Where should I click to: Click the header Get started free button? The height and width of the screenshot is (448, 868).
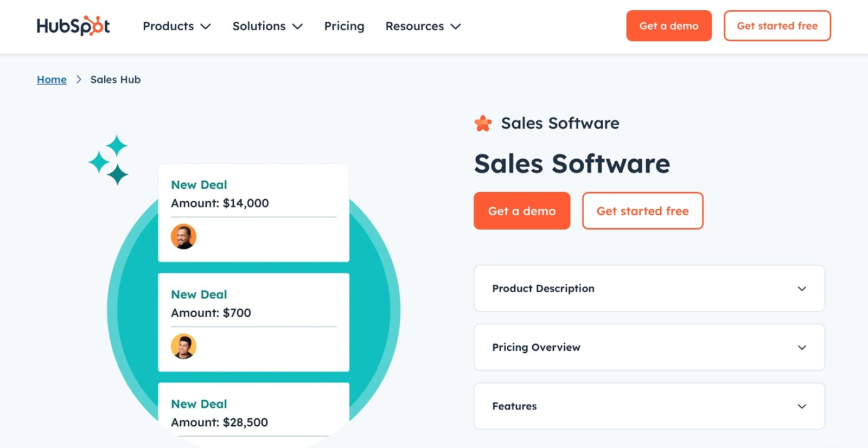point(777,26)
